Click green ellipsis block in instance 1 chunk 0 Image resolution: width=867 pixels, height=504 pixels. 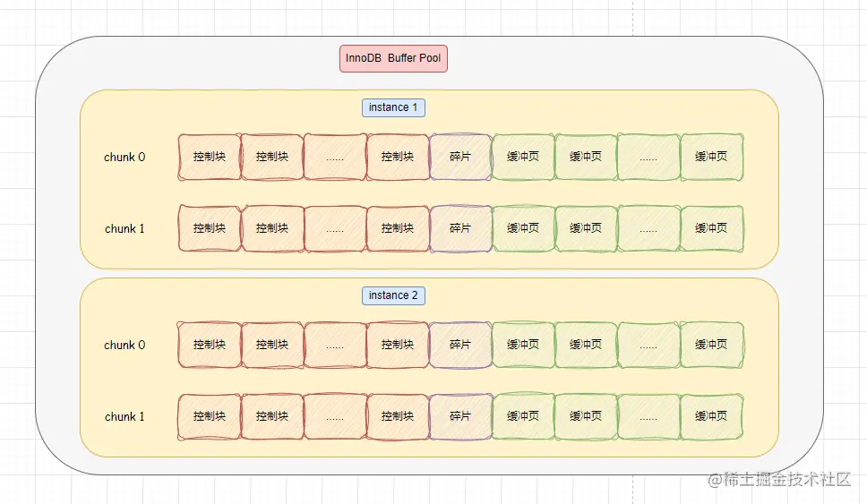coord(648,157)
